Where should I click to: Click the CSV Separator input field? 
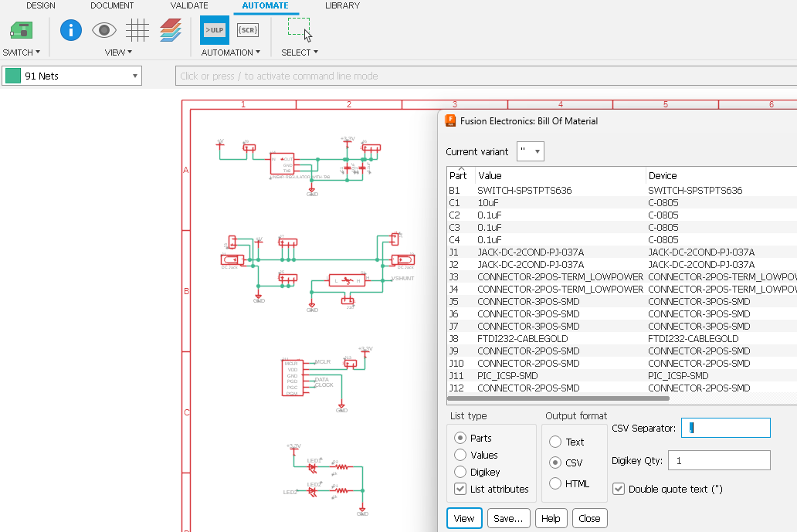(x=726, y=428)
